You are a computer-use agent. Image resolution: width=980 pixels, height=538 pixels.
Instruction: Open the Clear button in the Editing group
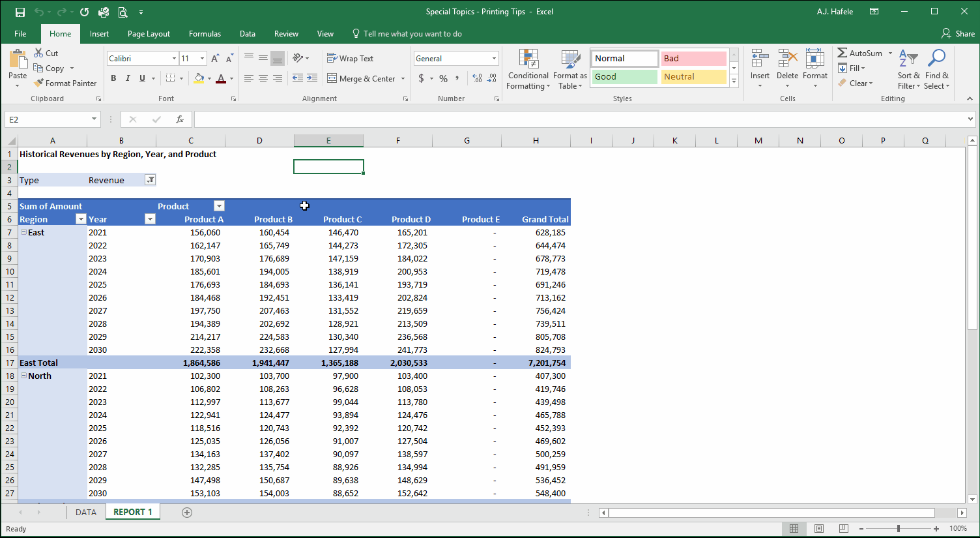click(x=856, y=83)
